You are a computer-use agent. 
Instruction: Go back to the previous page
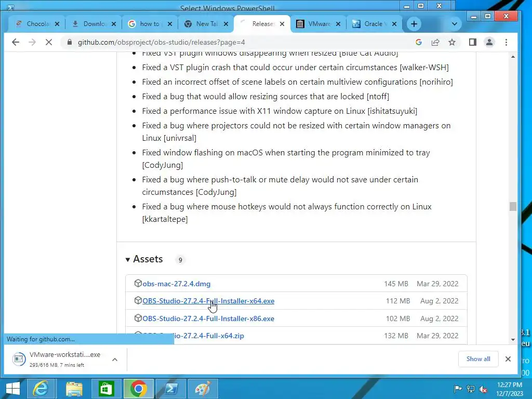(x=16, y=42)
